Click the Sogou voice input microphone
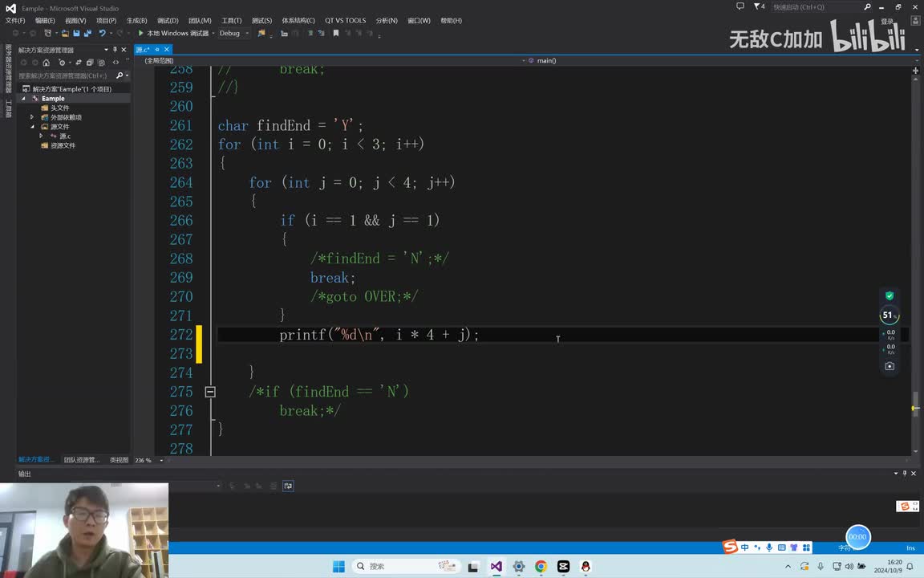Screen dimensions: 924x578 pyautogui.click(x=769, y=547)
